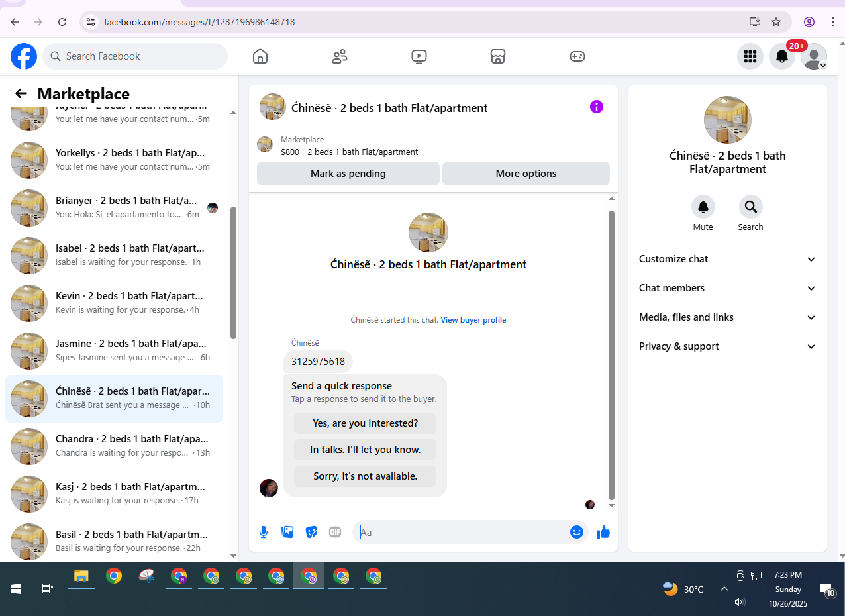Viewport: 845px width, 616px height.
Task: Open the Snipping Tool taskbar icon
Action: 146,576
